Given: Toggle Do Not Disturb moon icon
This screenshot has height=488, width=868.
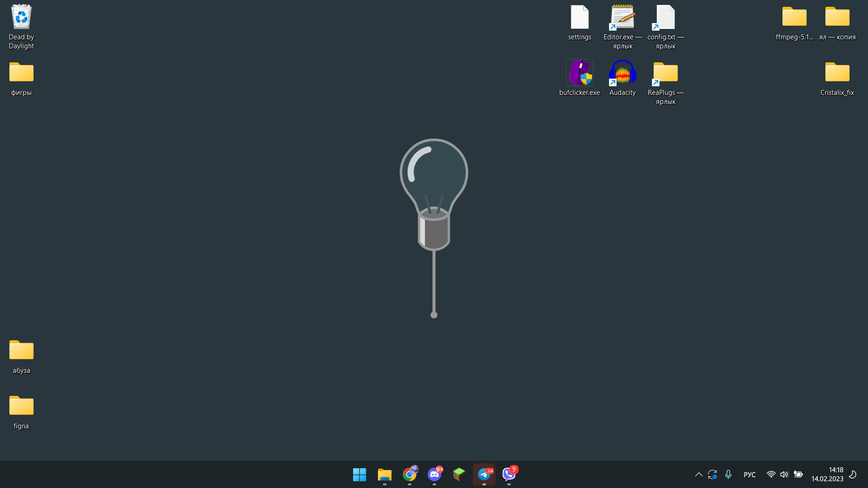Looking at the screenshot, I should coord(853,474).
